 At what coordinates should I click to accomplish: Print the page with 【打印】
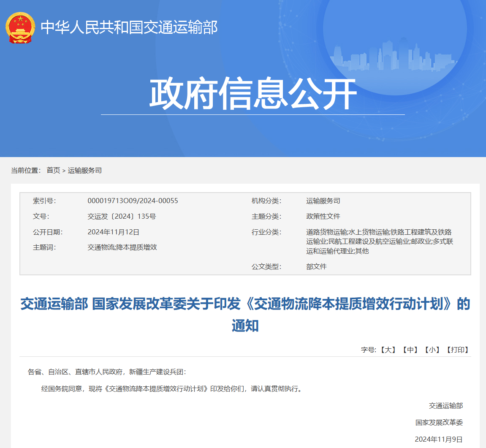click(458, 350)
